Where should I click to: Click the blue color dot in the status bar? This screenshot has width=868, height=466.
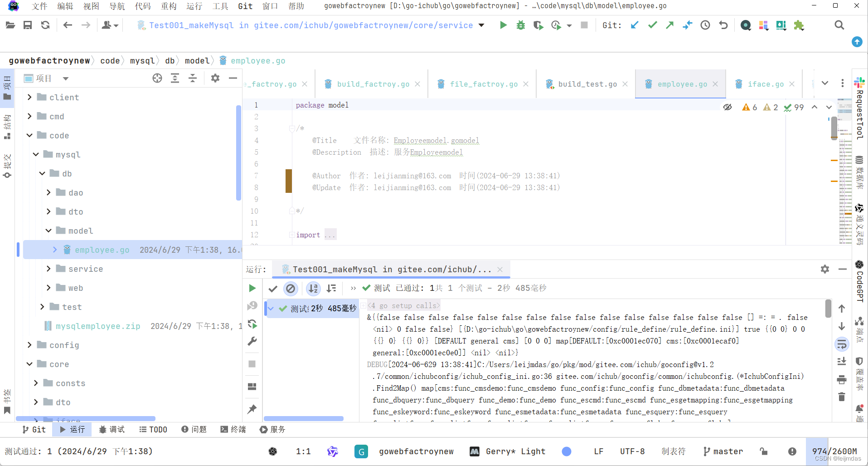(567, 451)
